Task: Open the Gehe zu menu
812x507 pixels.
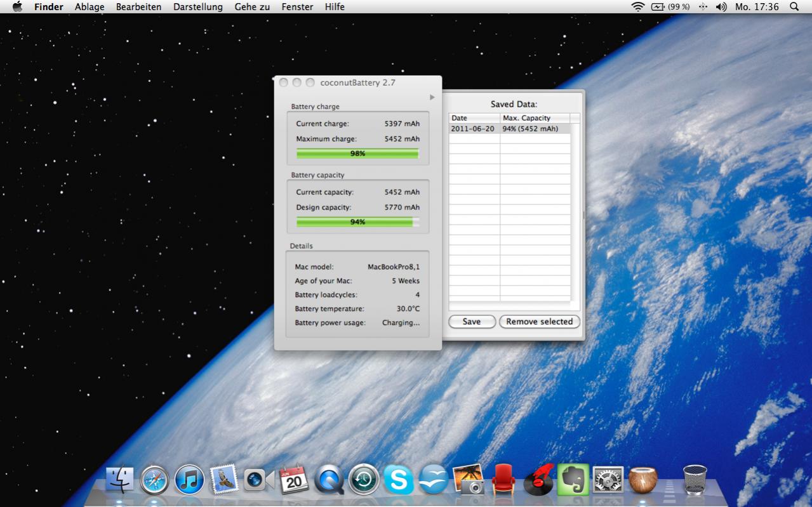Action: point(253,7)
